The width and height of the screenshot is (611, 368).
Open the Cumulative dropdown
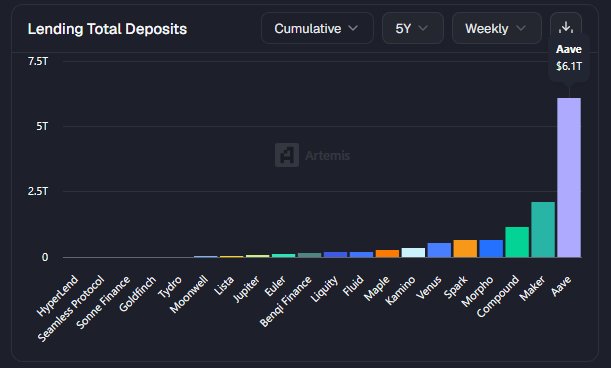pos(317,28)
